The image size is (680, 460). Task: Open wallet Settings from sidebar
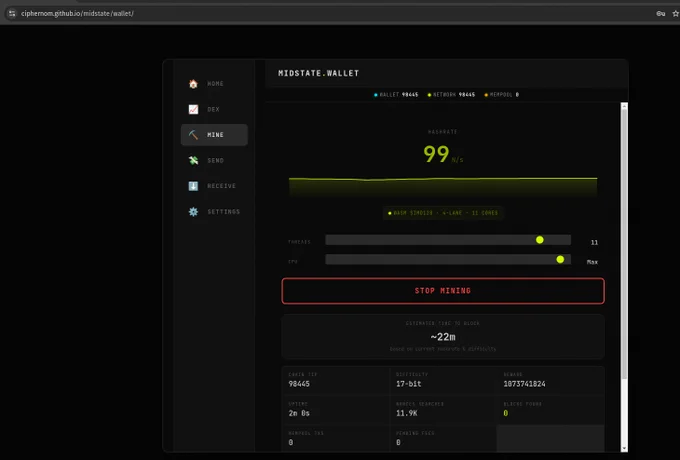(214, 212)
